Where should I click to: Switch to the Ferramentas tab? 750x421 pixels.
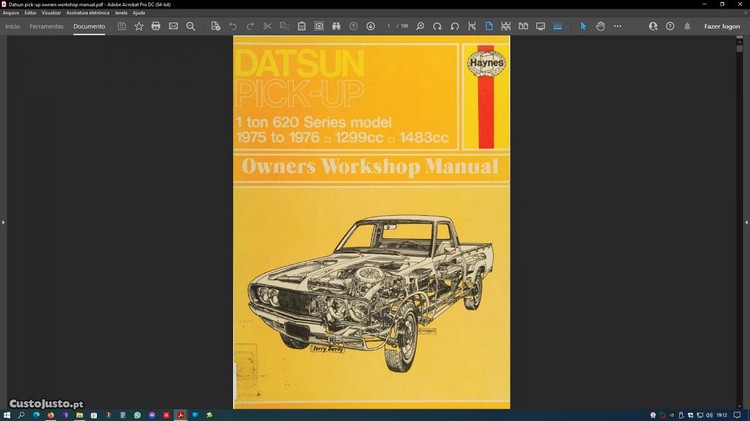coord(46,26)
